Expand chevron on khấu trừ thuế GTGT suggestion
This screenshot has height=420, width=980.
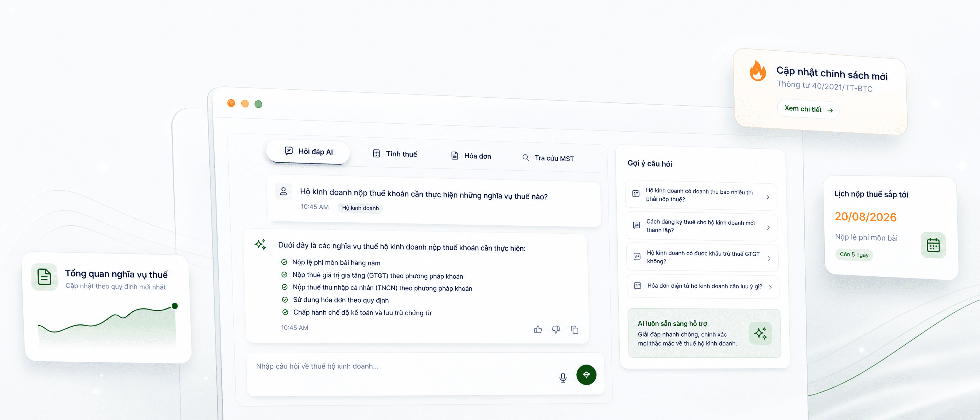tap(769, 259)
